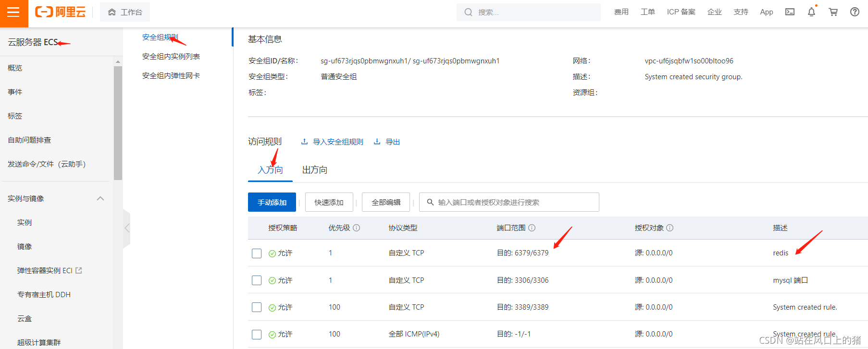
Task: Click the 全部 ICMP(IPv4) protocol cell
Action: click(414, 334)
